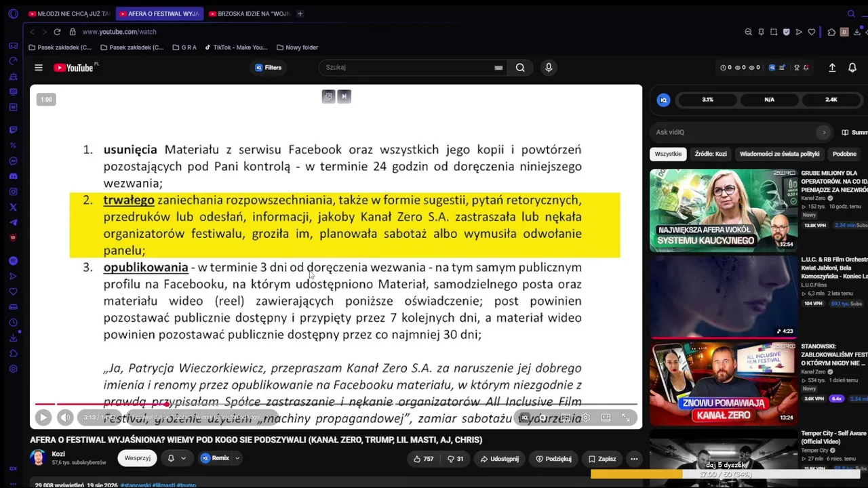The image size is (868, 488).
Task: Click the search magnifier button
Action: pyautogui.click(x=520, y=68)
